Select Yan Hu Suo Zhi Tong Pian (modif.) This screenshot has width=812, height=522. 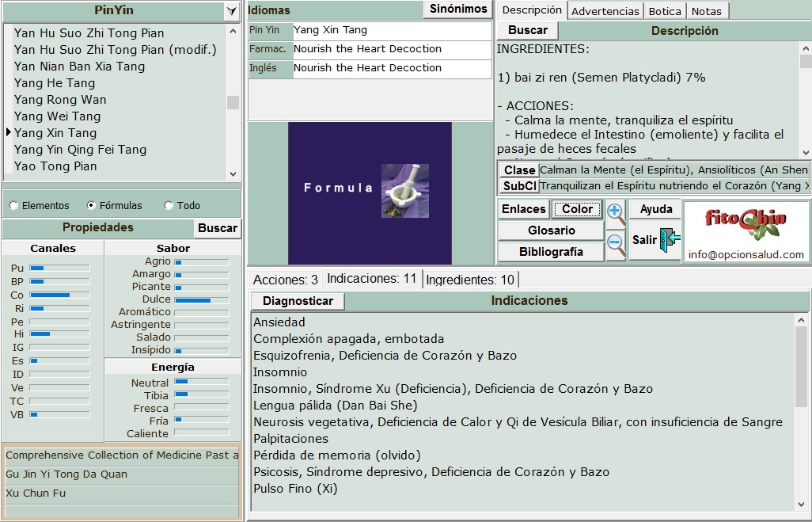pyautogui.click(x=116, y=50)
